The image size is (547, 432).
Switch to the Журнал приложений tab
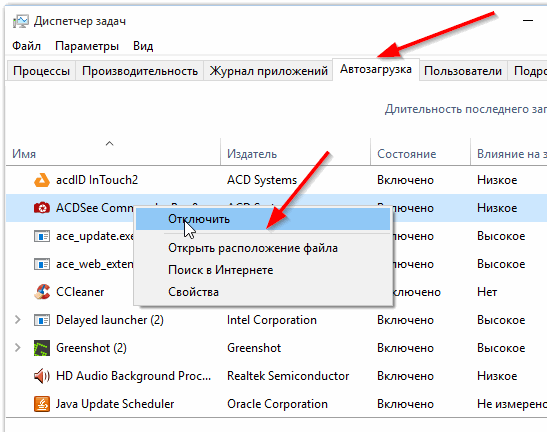268,71
